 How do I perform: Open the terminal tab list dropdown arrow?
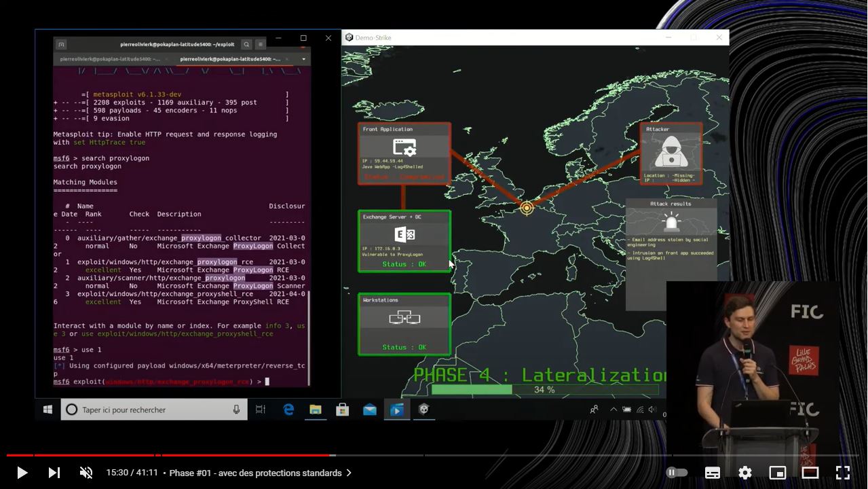[x=303, y=59]
